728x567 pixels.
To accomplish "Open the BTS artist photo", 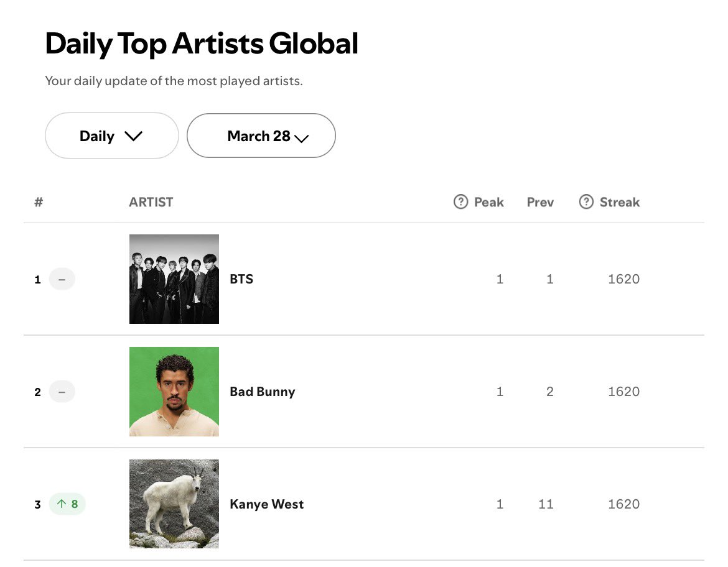I will click(x=174, y=279).
